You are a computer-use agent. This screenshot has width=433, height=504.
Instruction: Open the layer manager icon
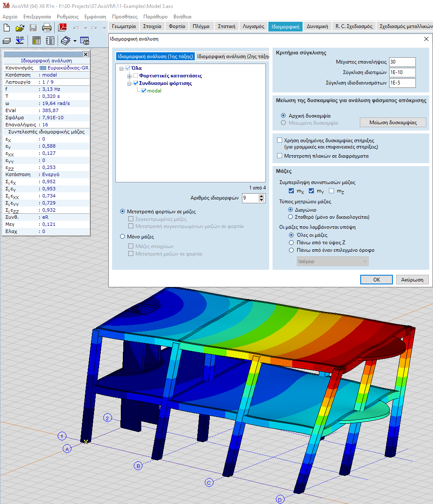(7, 41)
